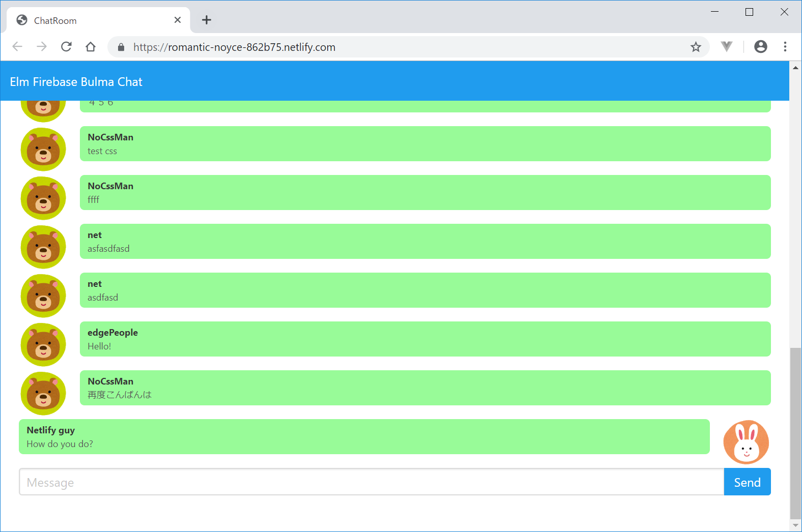802x532 pixels.
Task: Click the browser forward arrow
Action: click(42, 47)
